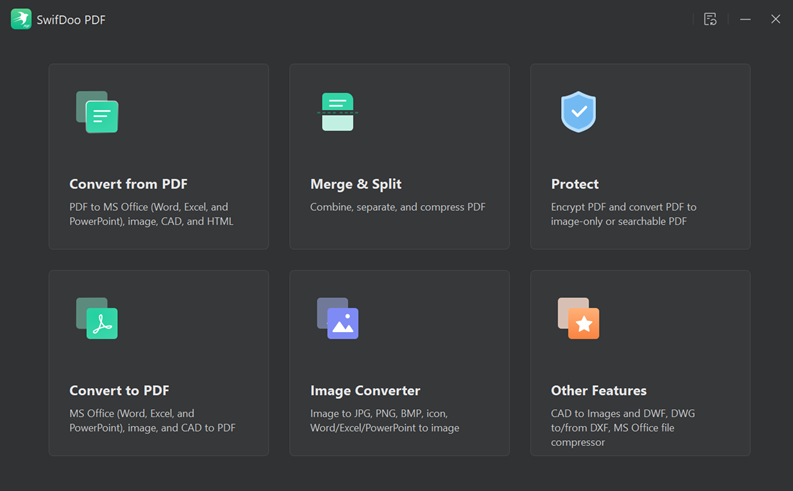Click the Merge & Split page icon
The image size is (793, 491).
coord(338,112)
